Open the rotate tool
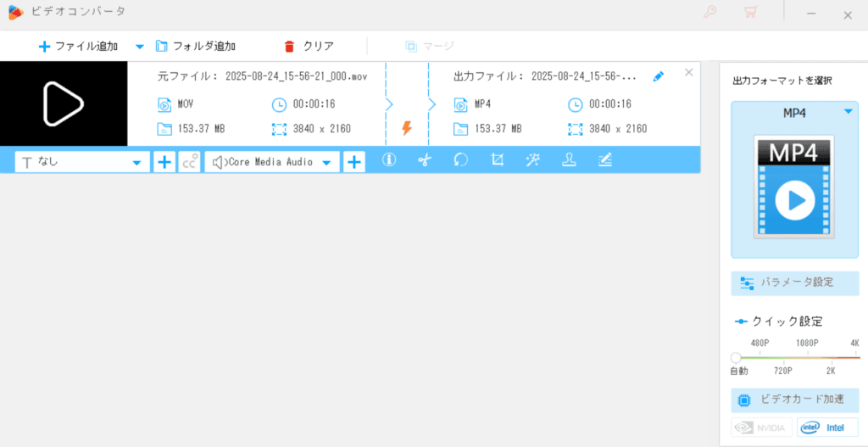The image size is (868, 447). click(x=460, y=160)
